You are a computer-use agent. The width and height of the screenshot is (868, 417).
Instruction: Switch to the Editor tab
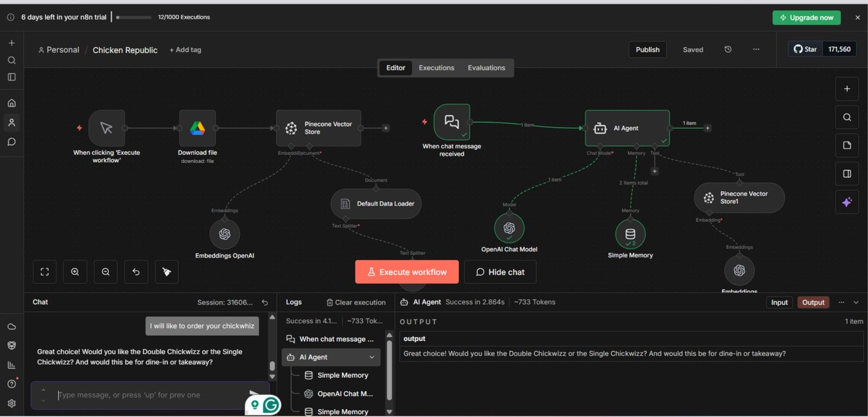(x=395, y=68)
